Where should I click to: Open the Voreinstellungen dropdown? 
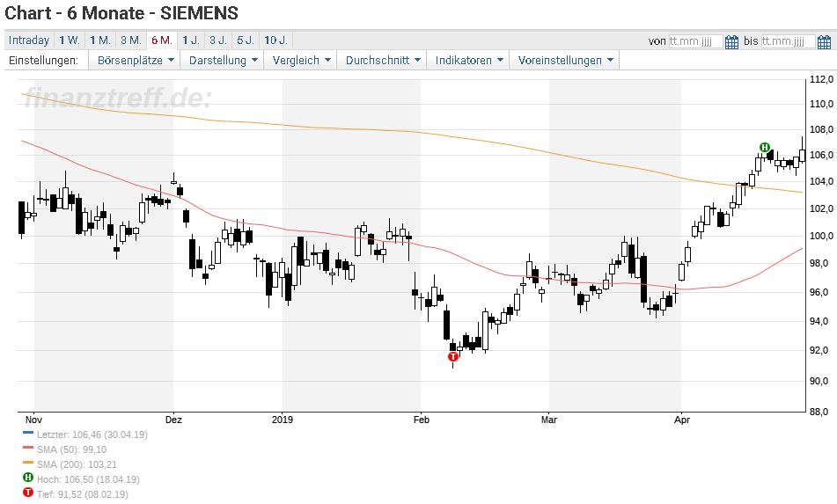[565, 61]
